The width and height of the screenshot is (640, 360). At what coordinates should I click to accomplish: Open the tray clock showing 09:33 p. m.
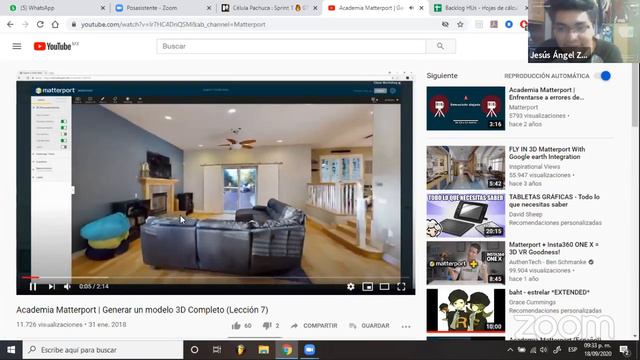pos(597,350)
